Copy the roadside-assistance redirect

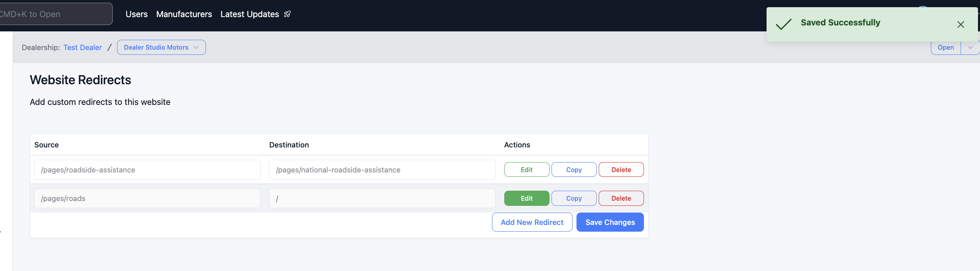tap(574, 170)
